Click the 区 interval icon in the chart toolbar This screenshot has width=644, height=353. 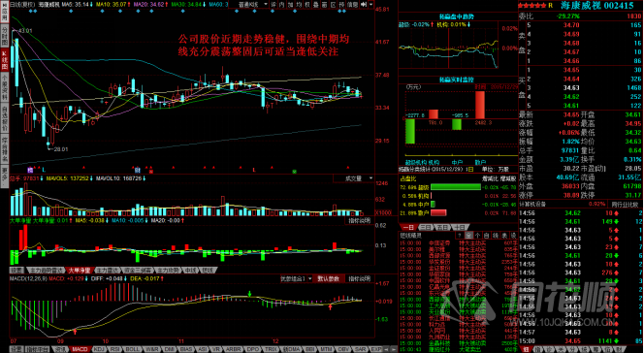click(333, 5)
